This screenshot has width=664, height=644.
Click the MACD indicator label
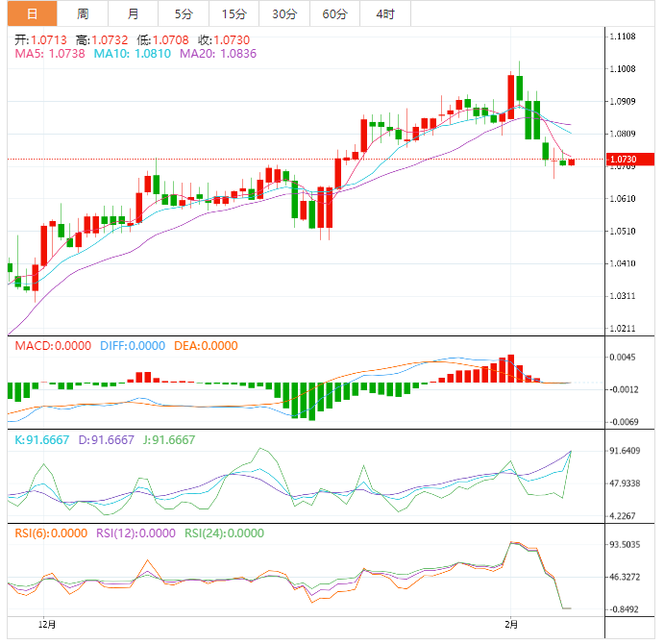51,346
